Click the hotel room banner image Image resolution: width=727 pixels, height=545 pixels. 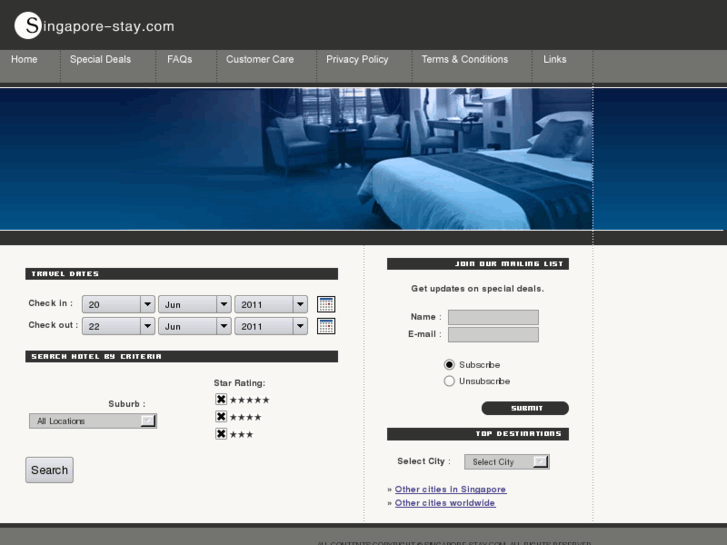click(297, 159)
